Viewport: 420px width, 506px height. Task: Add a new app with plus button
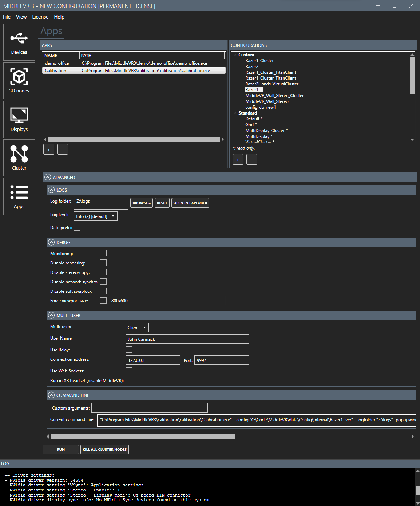tap(49, 149)
